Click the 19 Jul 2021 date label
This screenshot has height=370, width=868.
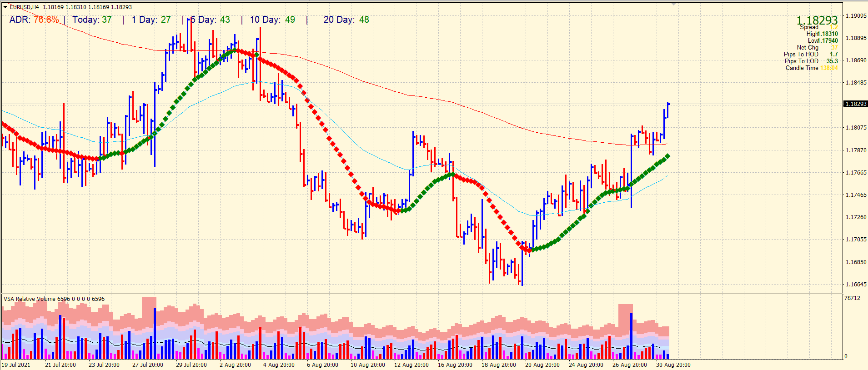click(16, 365)
